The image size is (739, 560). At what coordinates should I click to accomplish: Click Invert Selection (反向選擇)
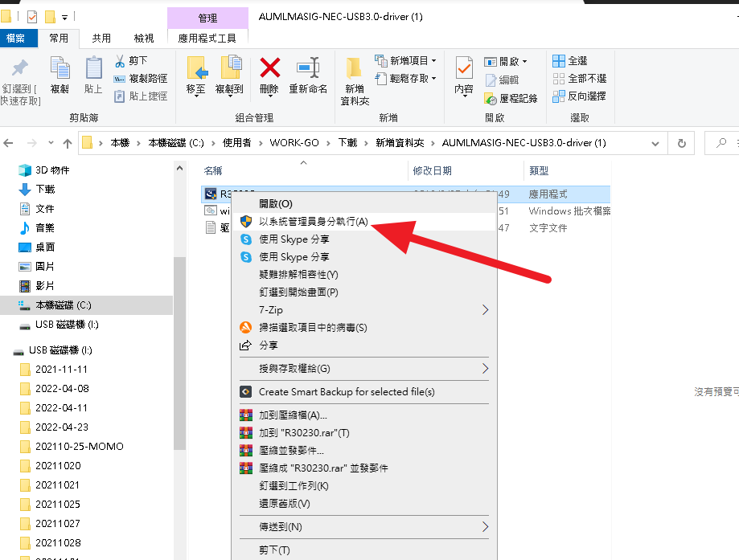click(579, 96)
